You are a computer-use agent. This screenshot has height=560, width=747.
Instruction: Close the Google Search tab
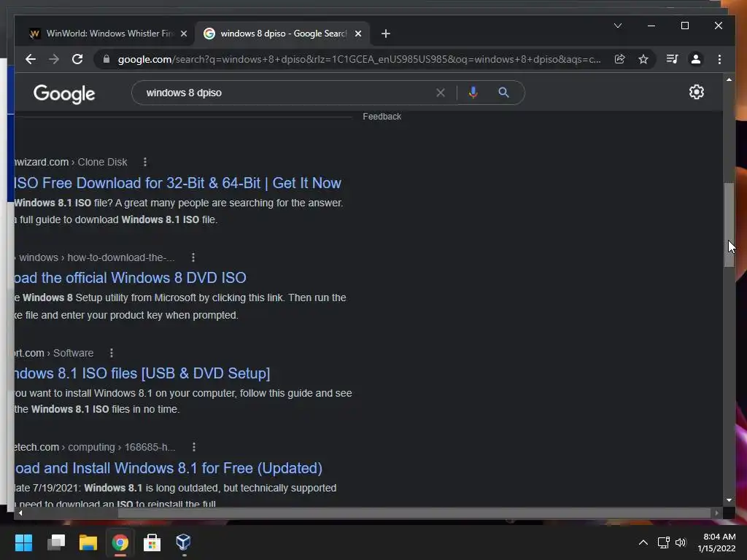[358, 34]
